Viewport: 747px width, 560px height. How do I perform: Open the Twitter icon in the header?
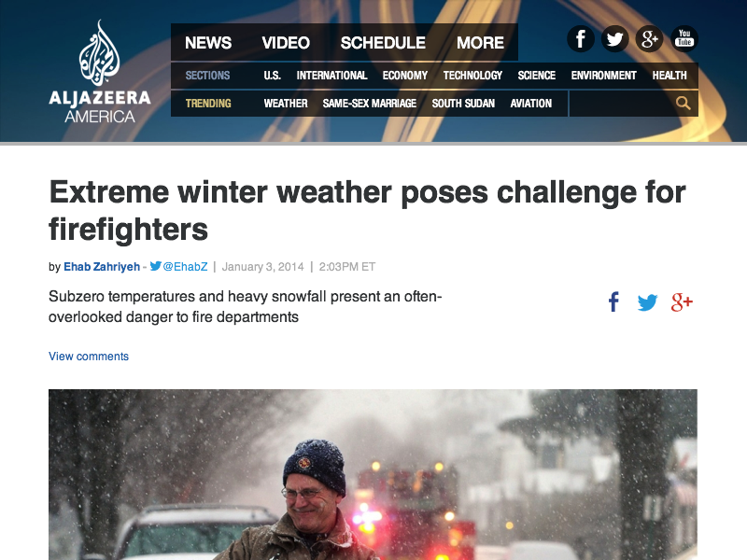(x=614, y=39)
